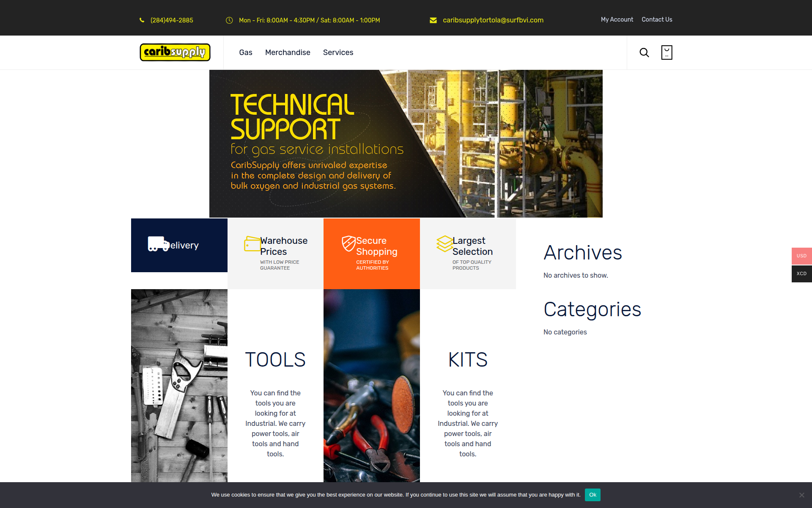812x508 pixels.
Task: Click the shield icon for Secure Shopping
Action: tap(348, 243)
